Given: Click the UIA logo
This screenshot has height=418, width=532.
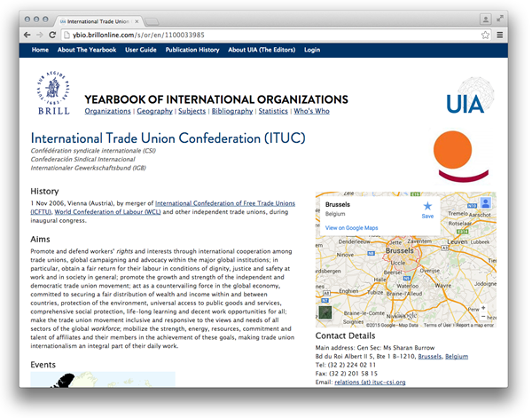Looking at the screenshot, I should pyautogui.click(x=470, y=96).
